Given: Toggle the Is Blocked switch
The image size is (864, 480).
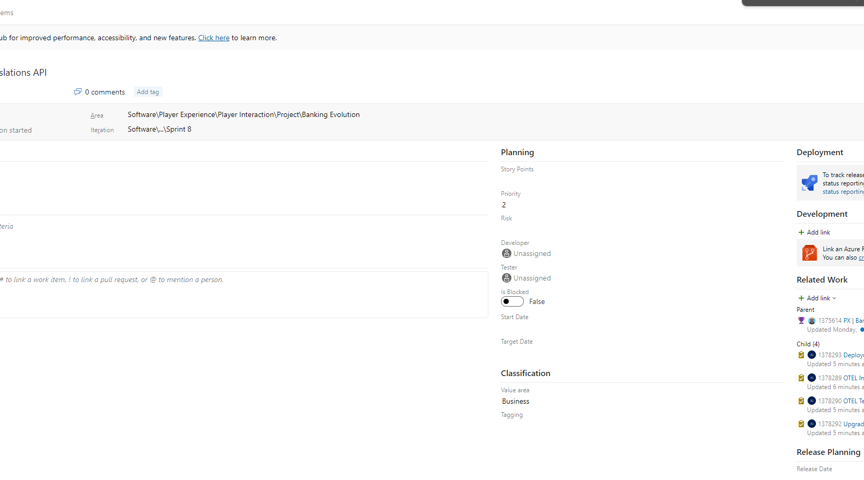Looking at the screenshot, I should [512, 301].
